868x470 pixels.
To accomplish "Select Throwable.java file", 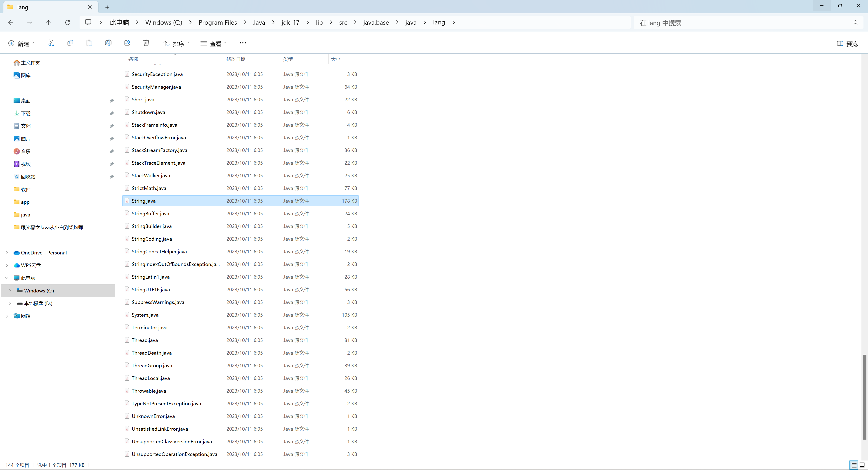I will click(240, 391).
